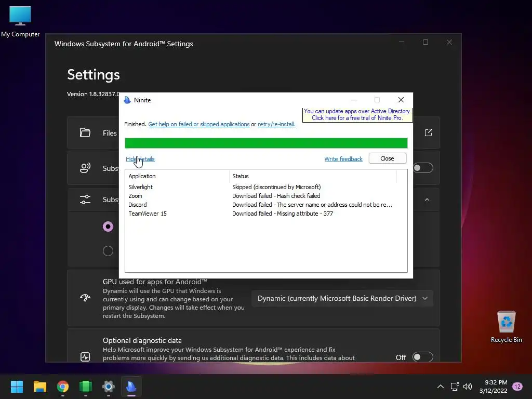Screen dimensions: 532x399
Task: Minimize the Ninite window
Action: pyautogui.click(x=353, y=100)
